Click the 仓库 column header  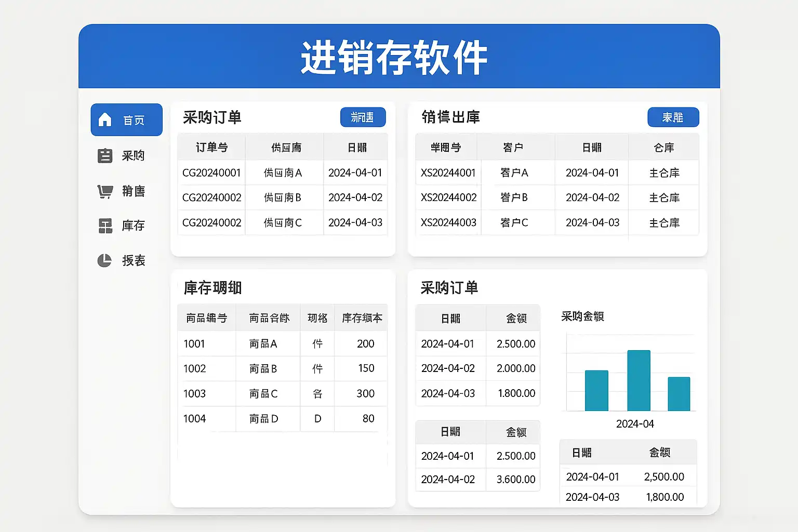click(663, 148)
